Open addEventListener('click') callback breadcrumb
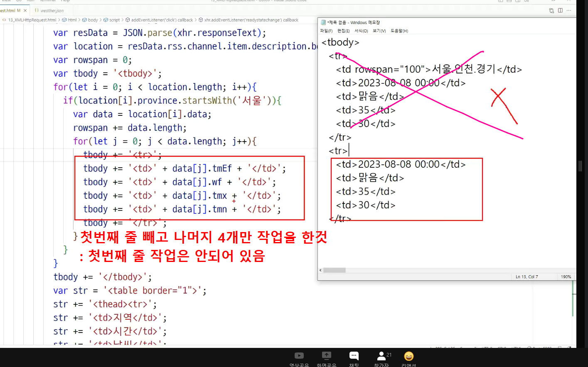 (x=162, y=20)
